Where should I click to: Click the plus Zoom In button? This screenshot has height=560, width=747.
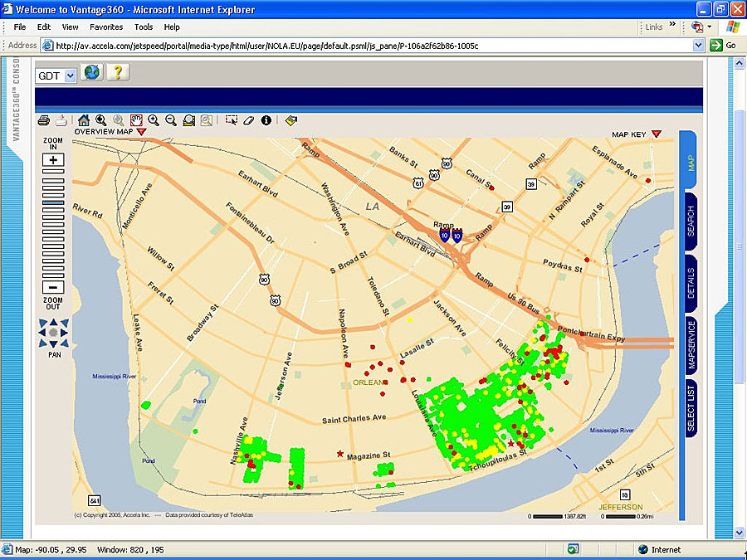tap(53, 159)
